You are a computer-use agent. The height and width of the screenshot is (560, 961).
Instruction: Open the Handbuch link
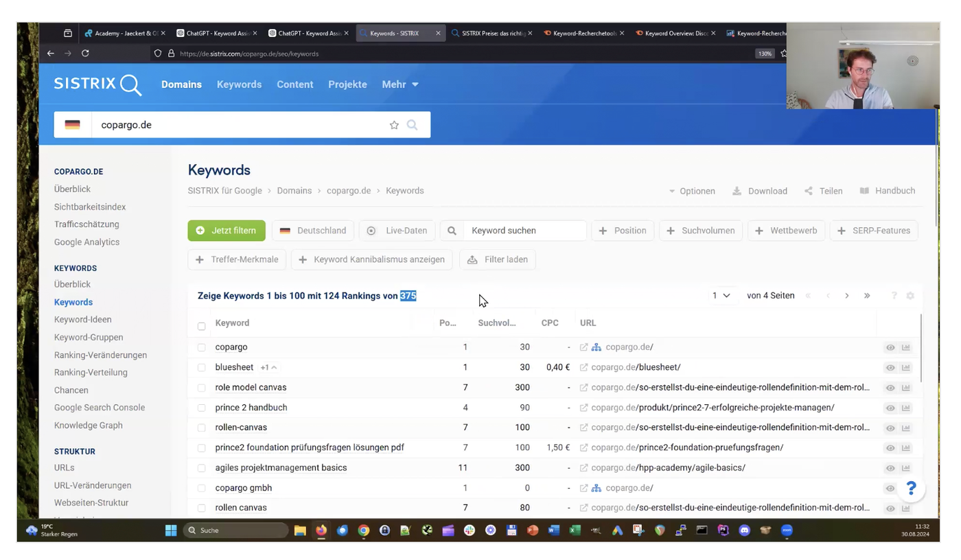(x=888, y=191)
